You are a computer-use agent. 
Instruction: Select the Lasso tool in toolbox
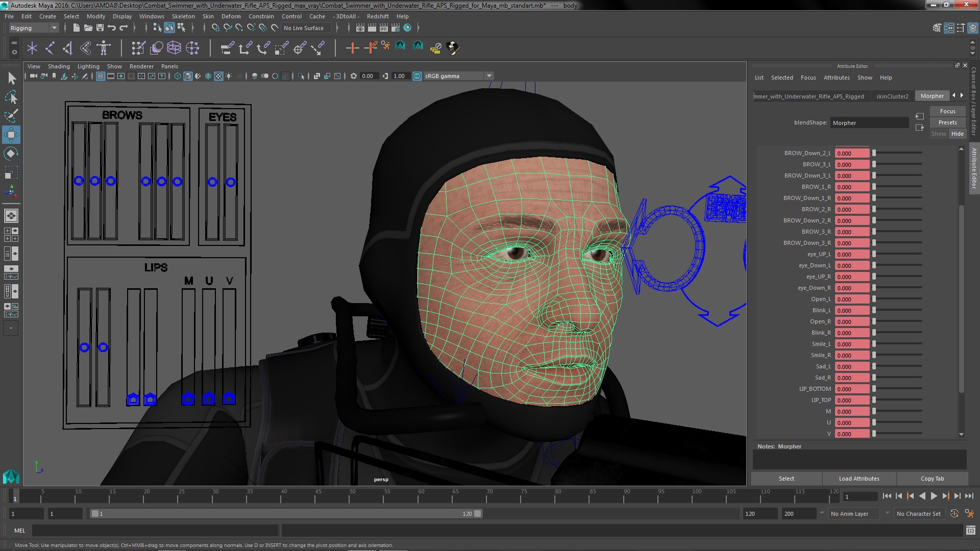11,97
